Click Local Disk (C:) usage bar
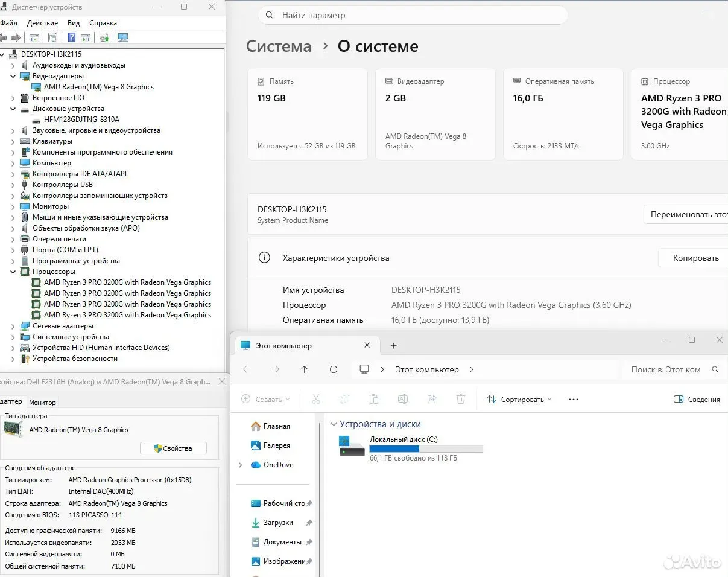728x577 pixels. pos(426,448)
